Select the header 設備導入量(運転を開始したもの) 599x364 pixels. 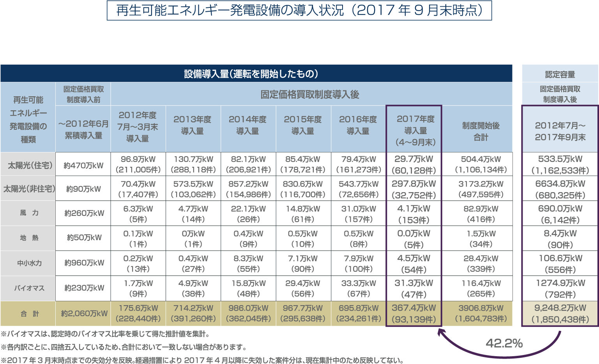(x=256, y=73)
